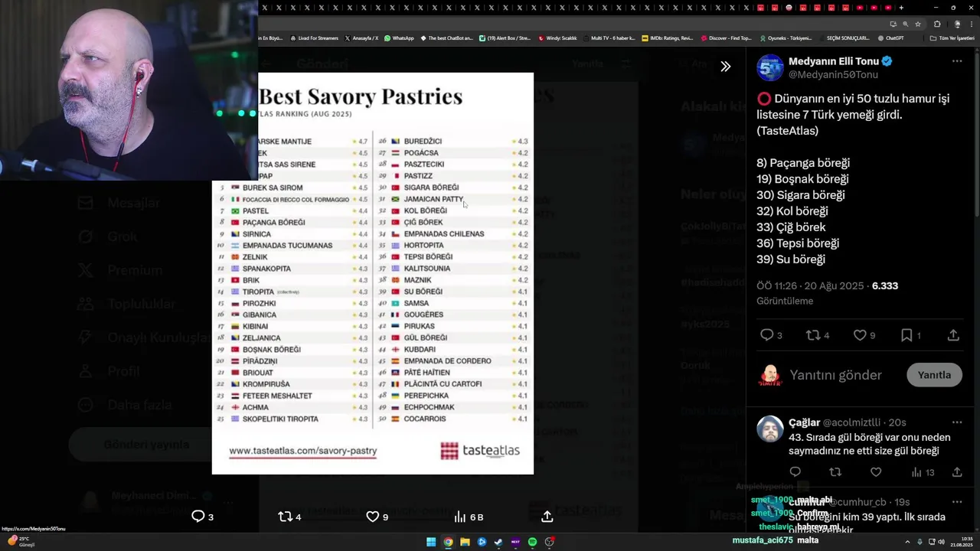Open the Windows Start menu
The width and height of the screenshot is (980, 551).
[x=431, y=542]
